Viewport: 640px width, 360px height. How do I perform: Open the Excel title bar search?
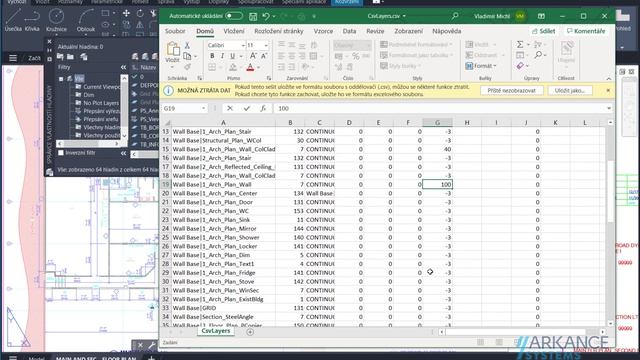(455, 16)
